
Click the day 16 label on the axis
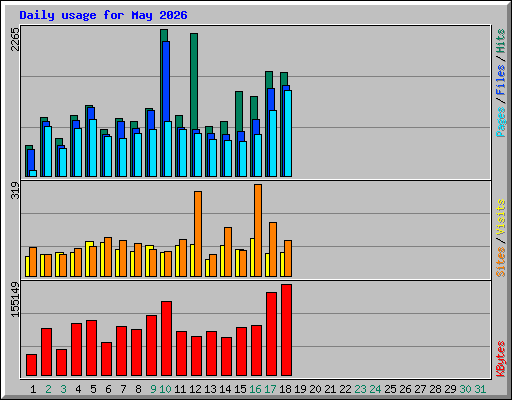[255, 389]
